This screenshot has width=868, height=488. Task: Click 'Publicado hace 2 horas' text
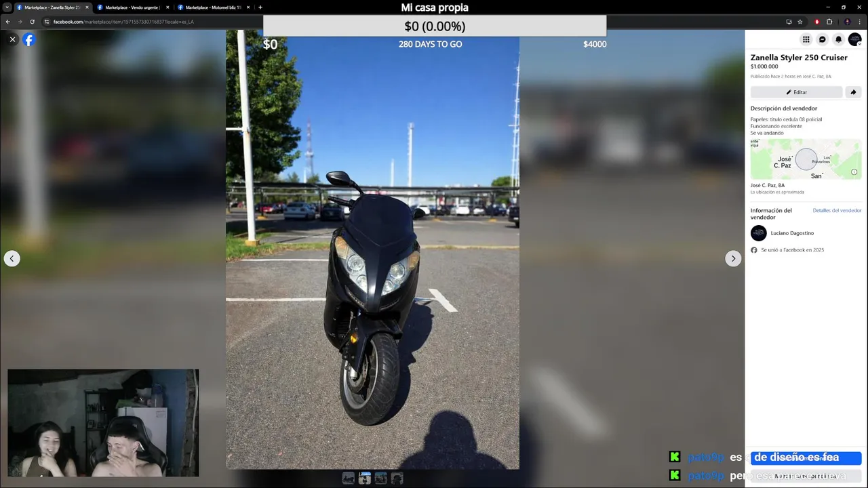coord(791,77)
